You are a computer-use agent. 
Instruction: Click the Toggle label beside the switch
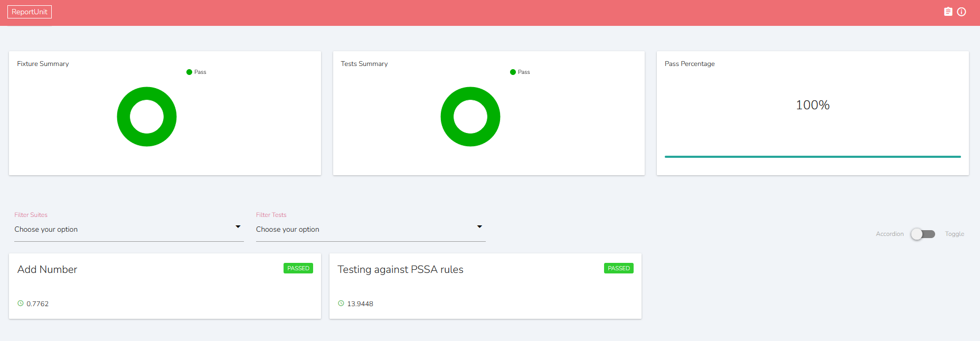[954, 234]
